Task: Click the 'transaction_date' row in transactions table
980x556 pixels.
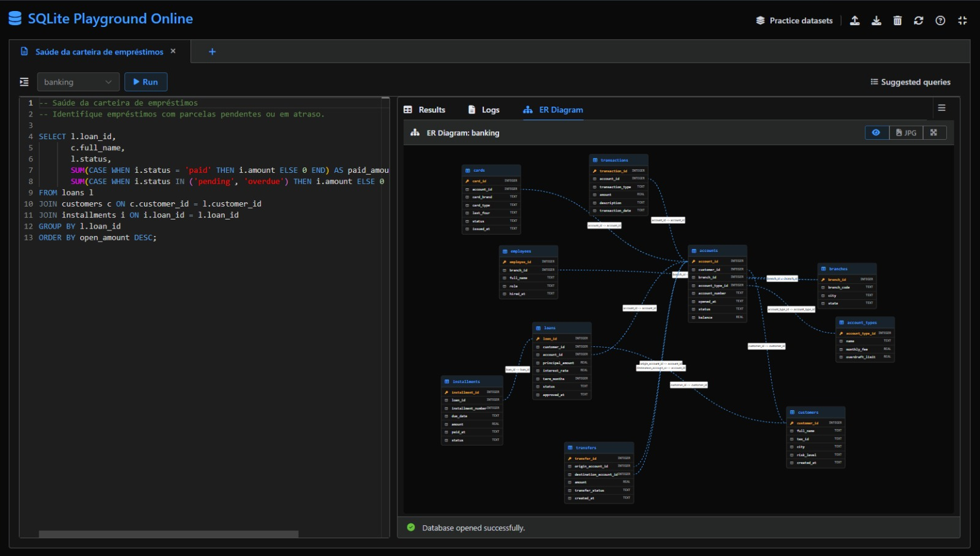Action: tap(619, 210)
